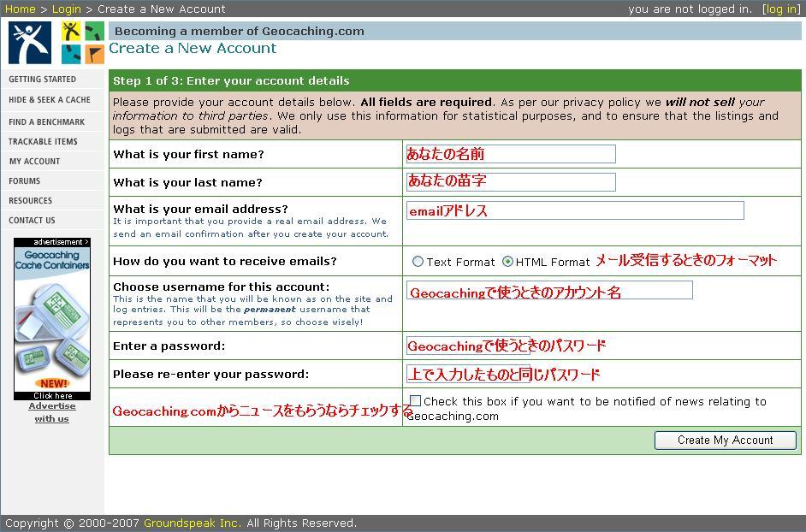Focus the first name field

click(511, 154)
